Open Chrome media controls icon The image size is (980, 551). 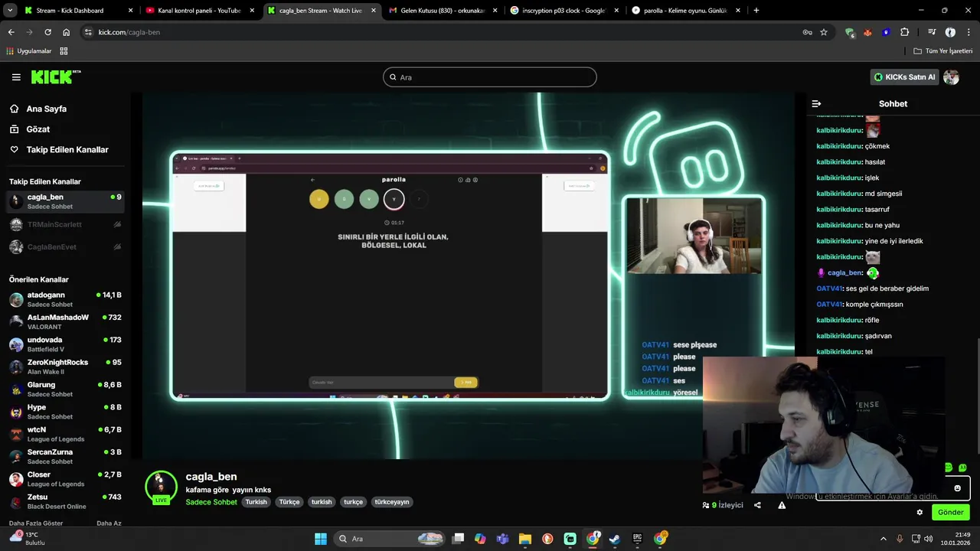932,32
